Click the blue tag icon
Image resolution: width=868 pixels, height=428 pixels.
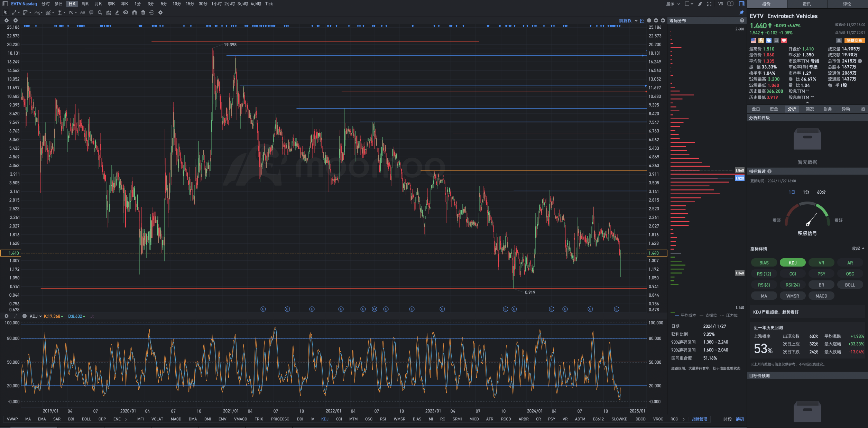coord(769,40)
